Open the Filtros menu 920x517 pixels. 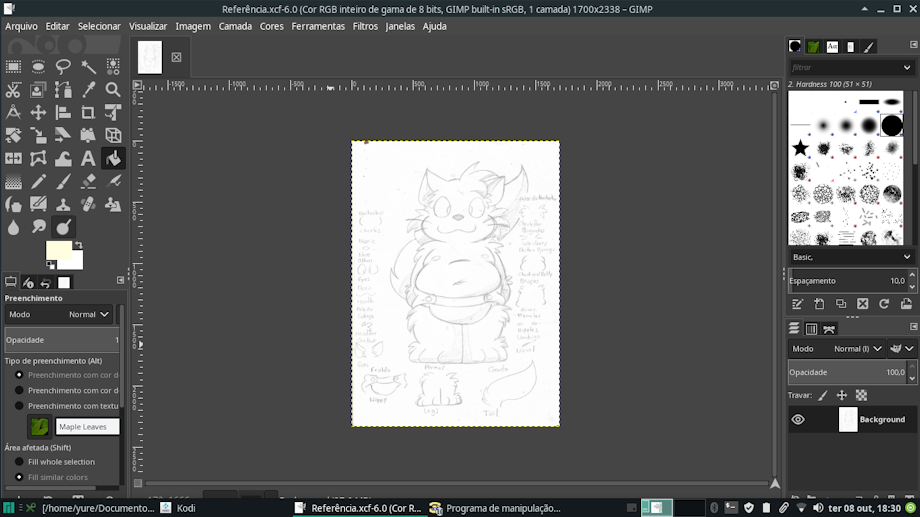(x=365, y=26)
